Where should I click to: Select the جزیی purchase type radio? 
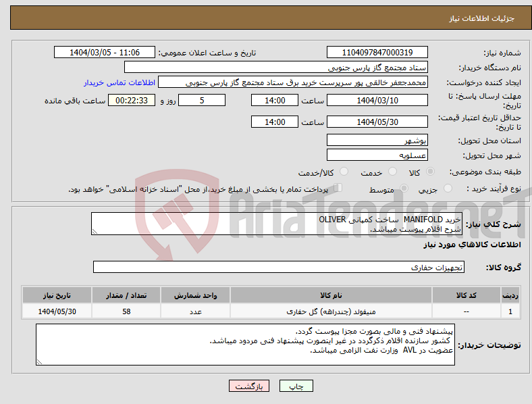coord(448,188)
